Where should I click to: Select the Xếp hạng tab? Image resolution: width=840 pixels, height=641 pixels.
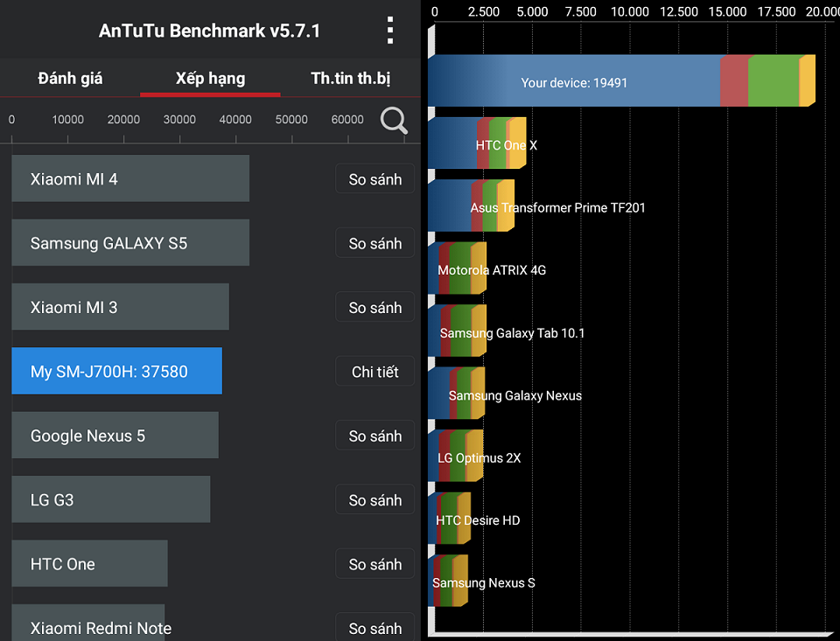(x=210, y=78)
